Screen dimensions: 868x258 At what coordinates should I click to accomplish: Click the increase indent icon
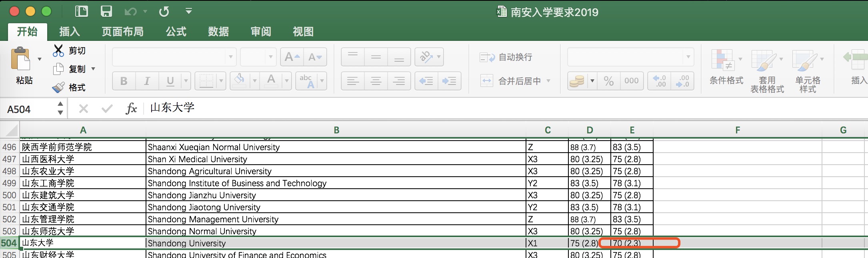(x=449, y=81)
